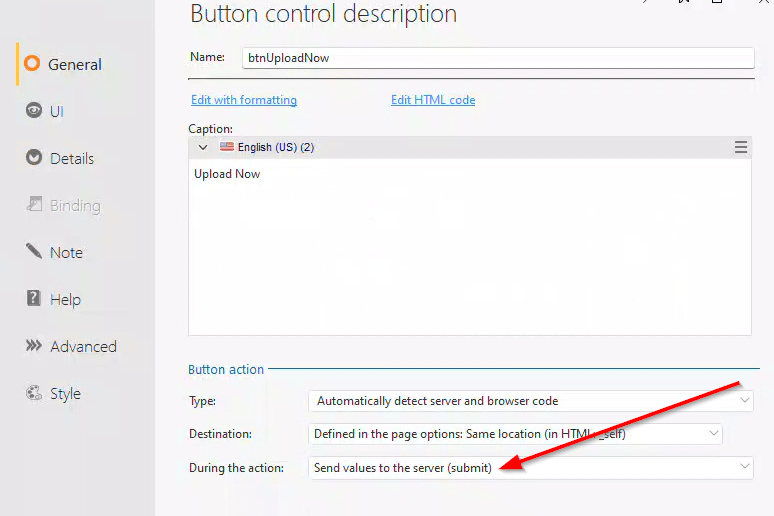Click the UI eye icon in sidebar

click(33, 111)
